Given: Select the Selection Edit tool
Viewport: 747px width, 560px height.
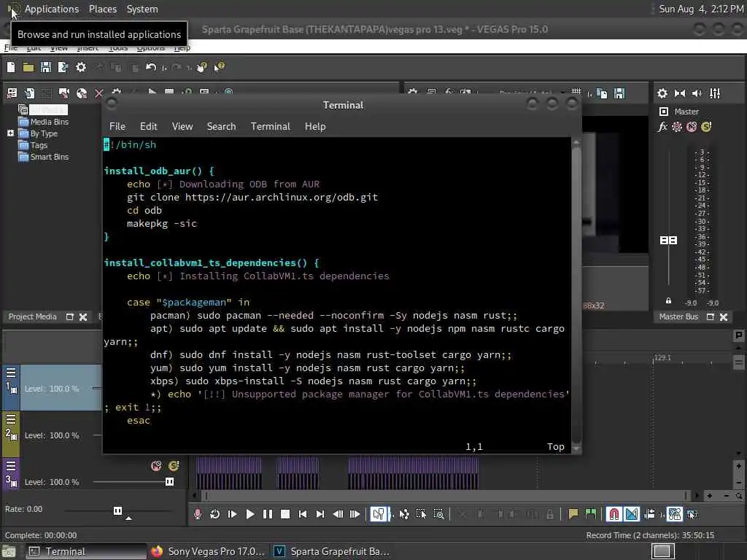Looking at the screenshot, I should (421, 514).
